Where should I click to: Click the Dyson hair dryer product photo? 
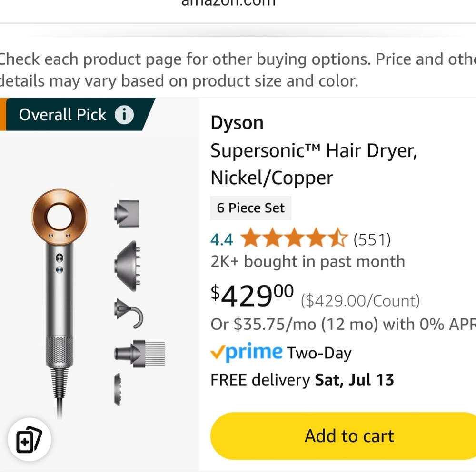59,286
